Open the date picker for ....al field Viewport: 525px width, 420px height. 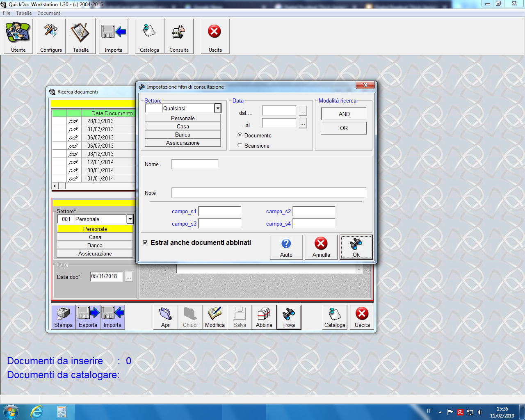coord(303,123)
